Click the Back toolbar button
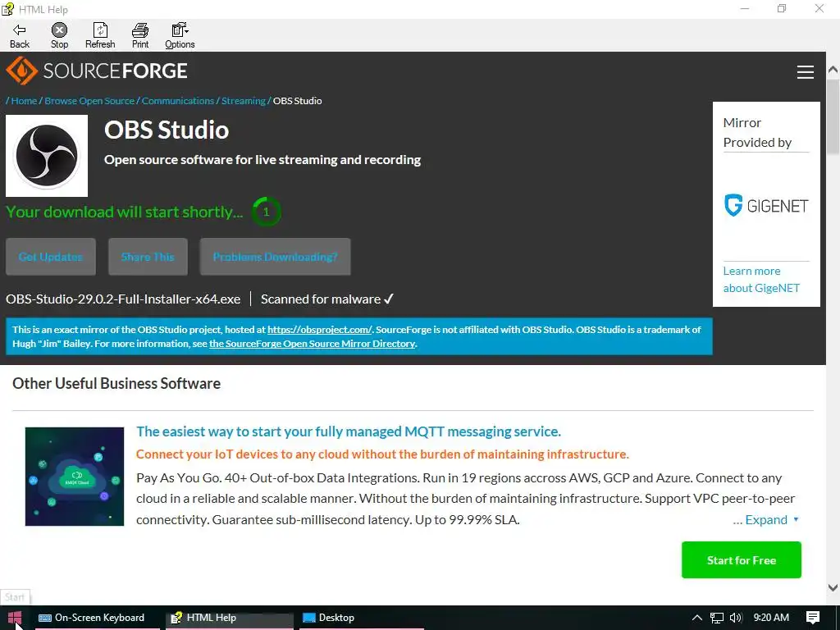Viewport: 840px width, 630px height. click(20, 36)
